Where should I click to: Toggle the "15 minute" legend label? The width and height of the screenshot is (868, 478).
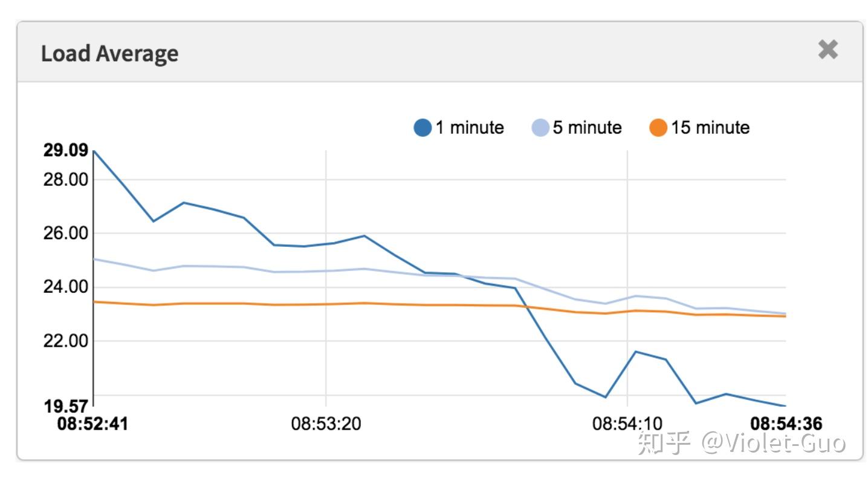pos(710,128)
